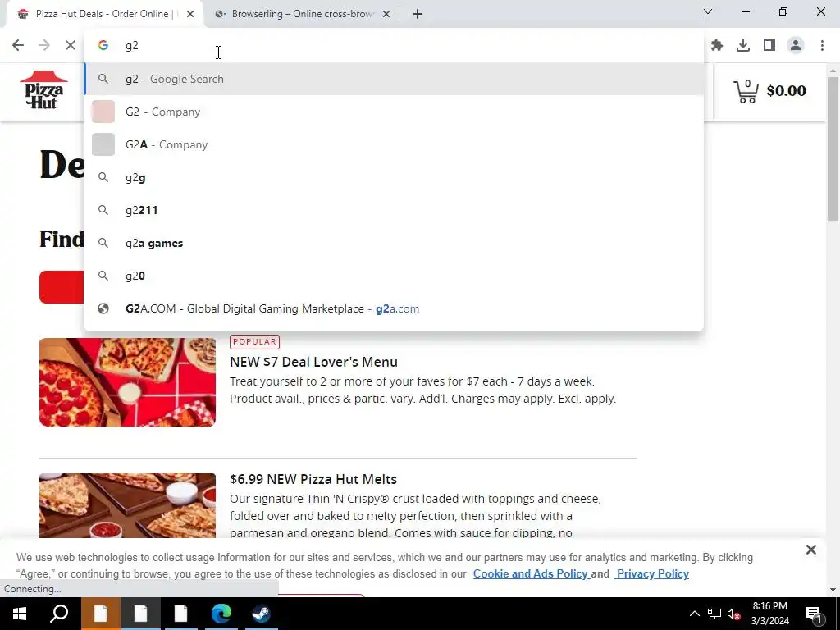840x630 pixels.
Task: Open the tab search chevron
Action: 708,11
